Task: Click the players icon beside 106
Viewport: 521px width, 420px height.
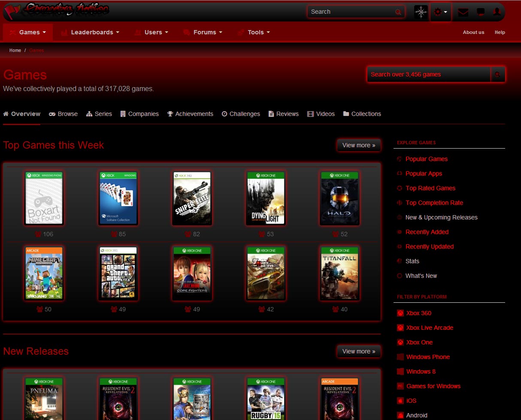Action: 38,234
